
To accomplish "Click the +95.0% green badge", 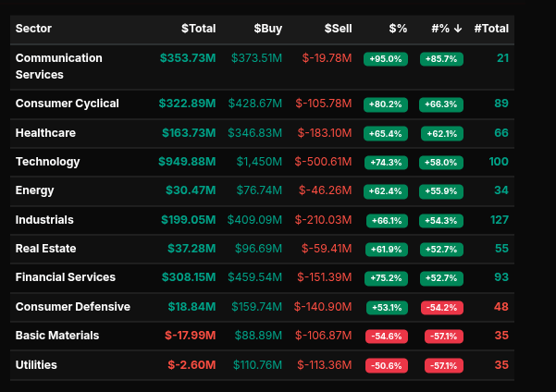I will click(386, 58).
